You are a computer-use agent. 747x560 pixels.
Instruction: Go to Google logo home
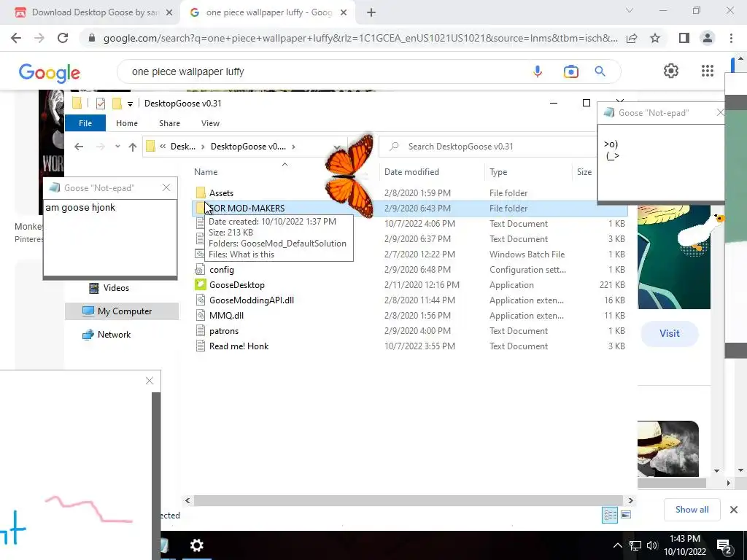click(x=50, y=73)
